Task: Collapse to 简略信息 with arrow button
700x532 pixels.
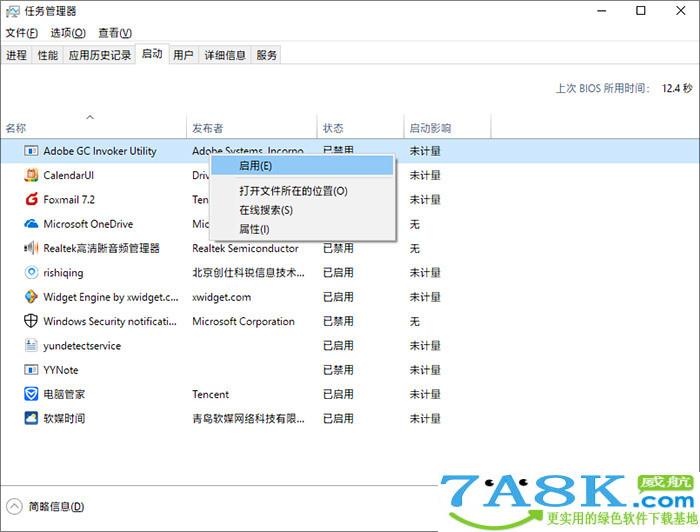Action: tap(14, 507)
